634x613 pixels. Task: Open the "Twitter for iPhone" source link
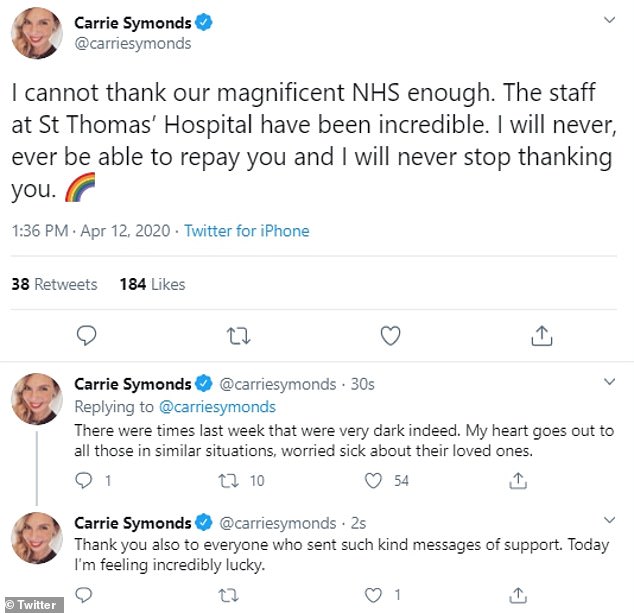(246, 231)
